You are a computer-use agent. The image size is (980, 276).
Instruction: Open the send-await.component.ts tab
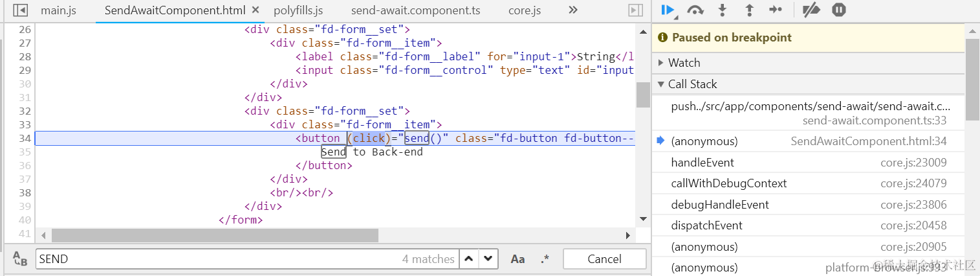[416, 10]
